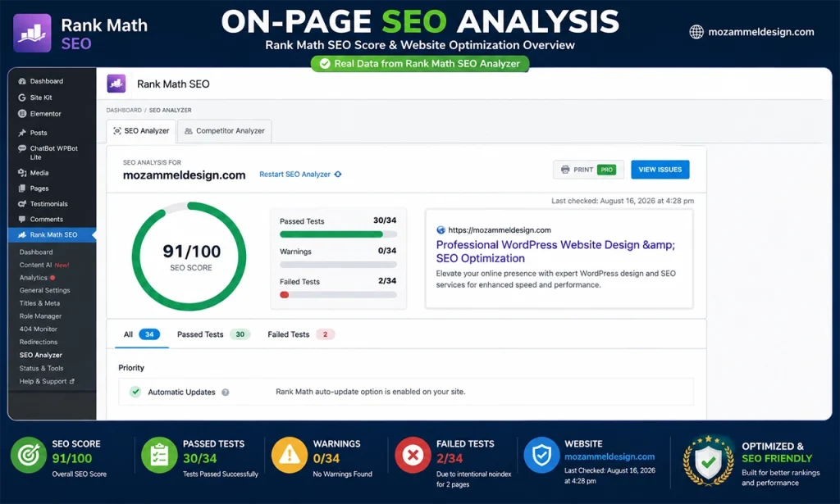Click the Warnings triangle icon in footer
This screenshot has height=504, width=840.
tap(290, 456)
